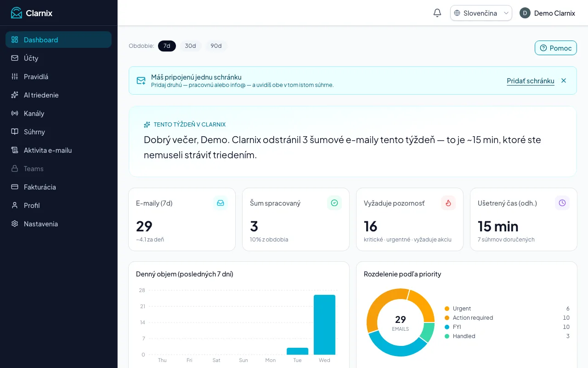Viewport: 588px width, 368px height.
Task: Click the sparkle icon beside Tento týždeň heading
Action: click(x=147, y=125)
